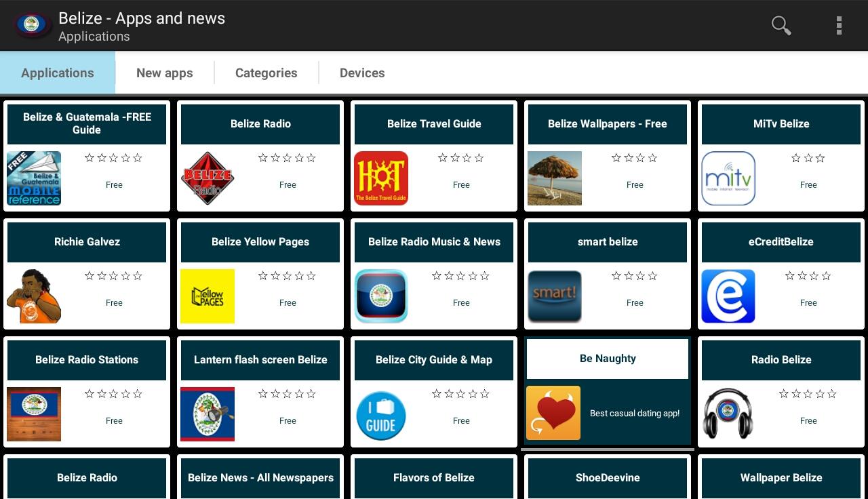Open the Devices tab
The image size is (868, 499).
(x=362, y=73)
